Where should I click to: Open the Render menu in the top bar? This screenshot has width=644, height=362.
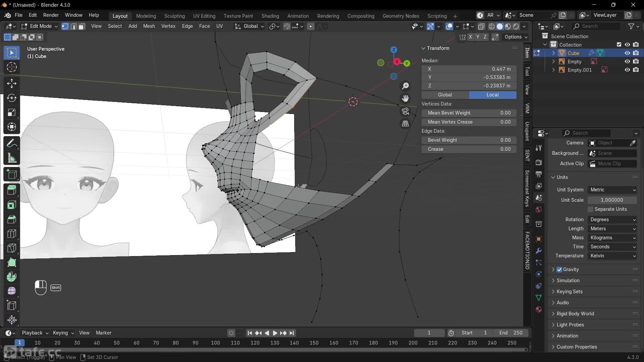click(x=51, y=15)
